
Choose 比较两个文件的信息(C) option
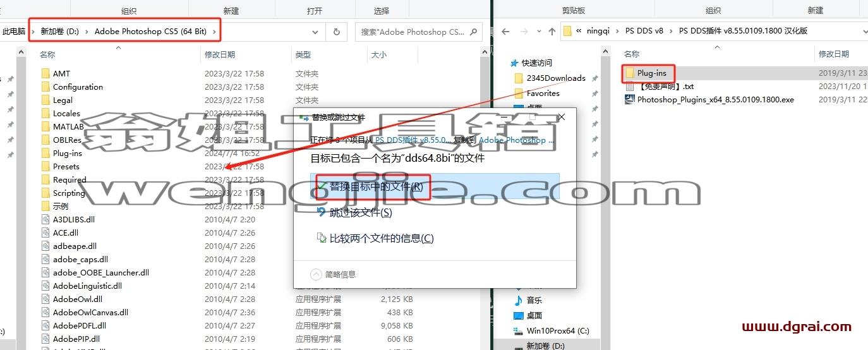(x=435, y=238)
